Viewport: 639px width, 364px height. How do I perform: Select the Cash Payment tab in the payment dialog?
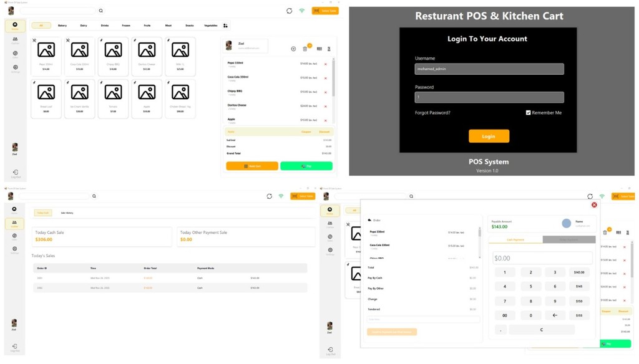click(x=515, y=240)
